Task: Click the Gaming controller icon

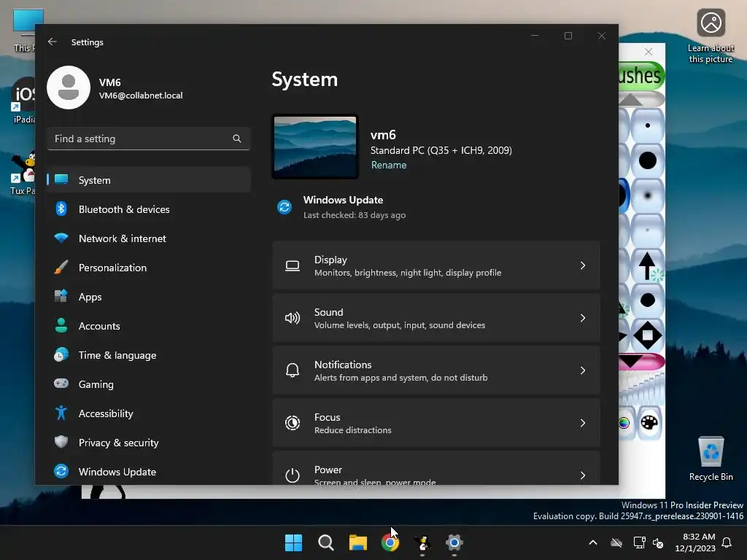Action: coord(61,384)
